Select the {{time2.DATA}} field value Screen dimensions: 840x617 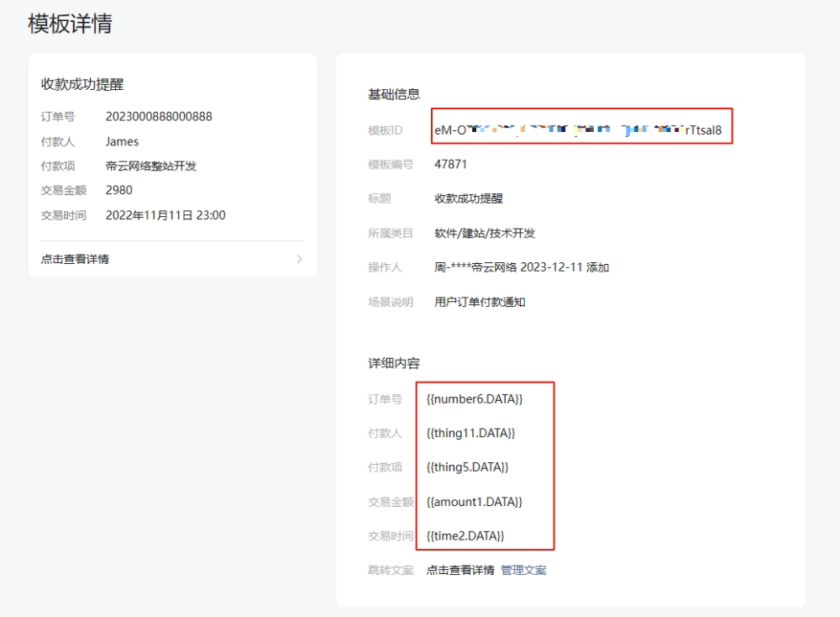465,536
